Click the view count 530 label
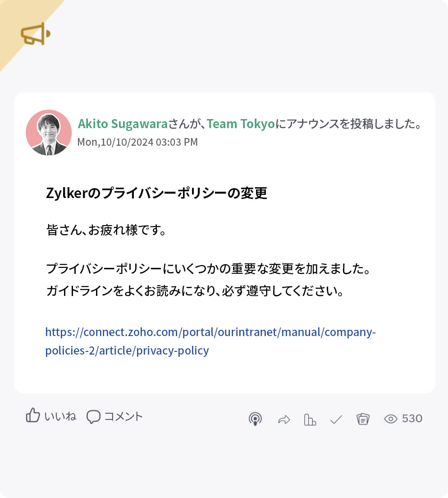Image resolution: width=448 pixels, height=498 pixels. point(412,419)
